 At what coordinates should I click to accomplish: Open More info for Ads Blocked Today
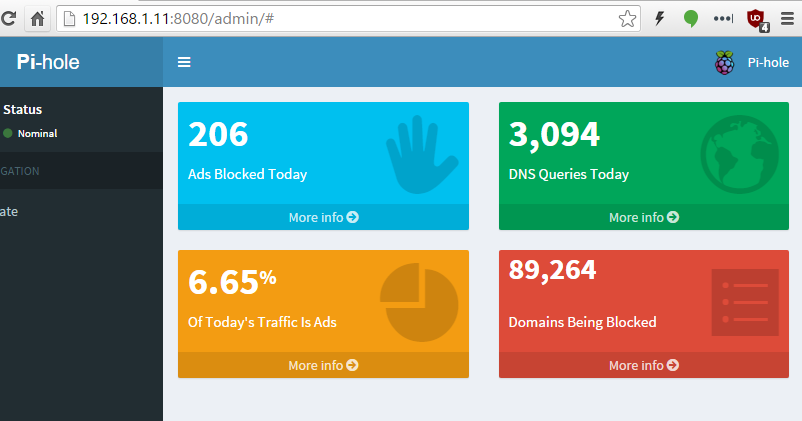[323, 217]
